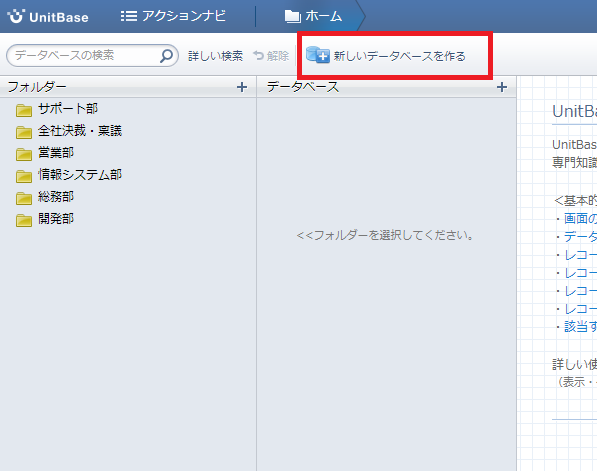The height and width of the screenshot is (471, 597).
Task: Click the 解除 reset button
Action: (271, 56)
